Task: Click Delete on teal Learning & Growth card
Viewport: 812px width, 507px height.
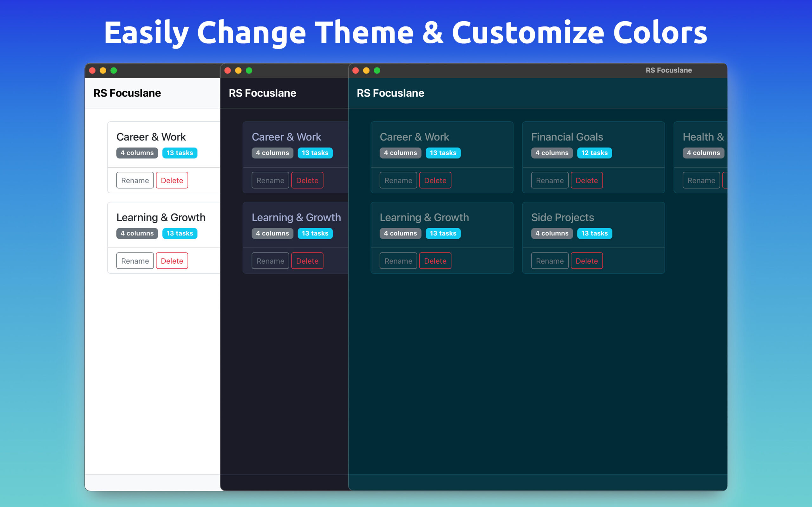Action: (435, 261)
